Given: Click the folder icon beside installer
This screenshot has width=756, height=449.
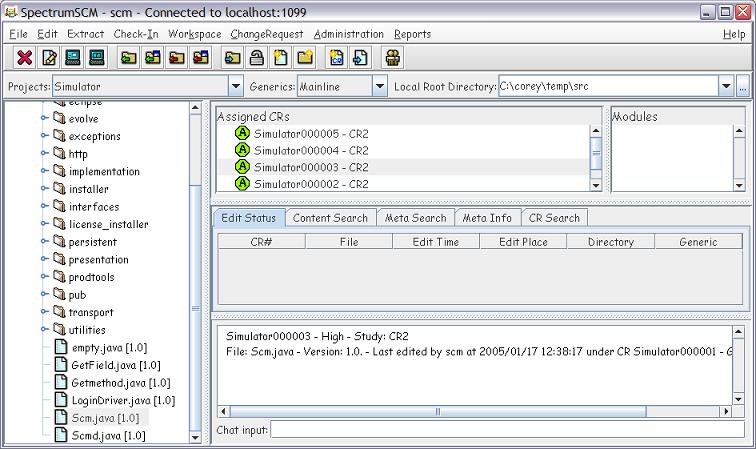Looking at the screenshot, I should pyautogui.click(x=59, y=188).
